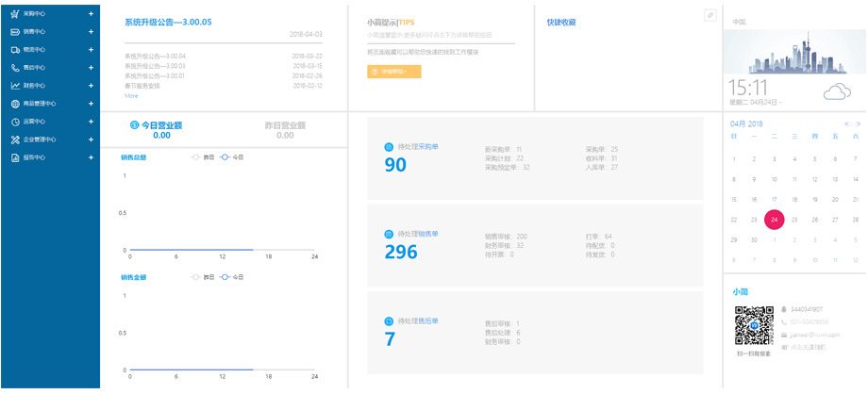Toggle 今日 legend in the 销售金额 chart
Screen dimensions: 868x394
click(x=231, y=277)
